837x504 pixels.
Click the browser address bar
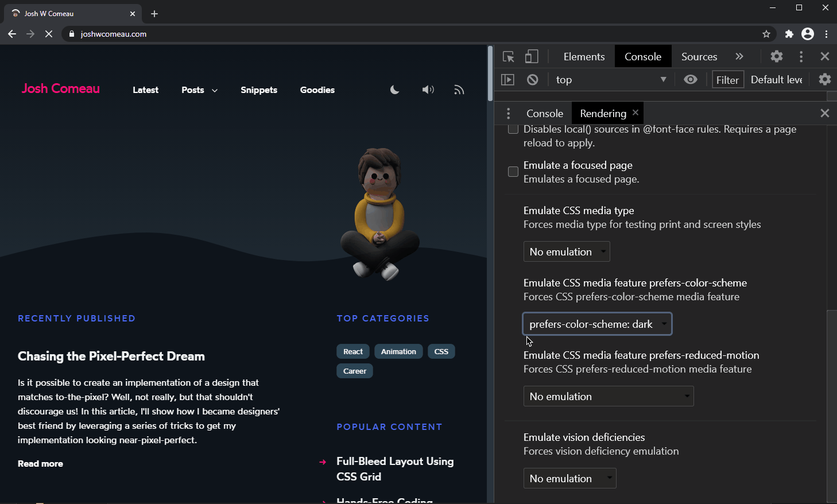point(419,34)
